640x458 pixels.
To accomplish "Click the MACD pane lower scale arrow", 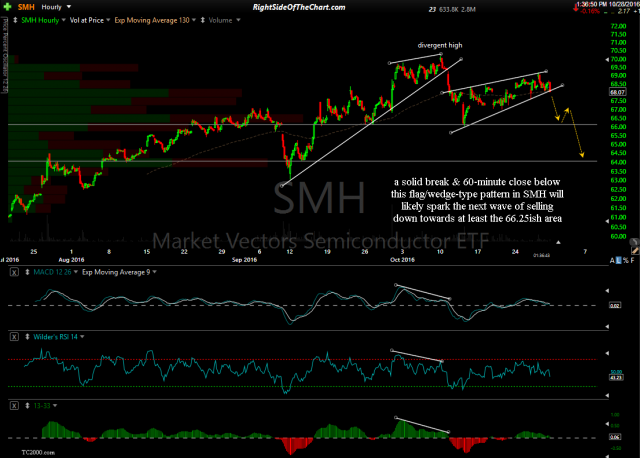I will pos(607,327).
